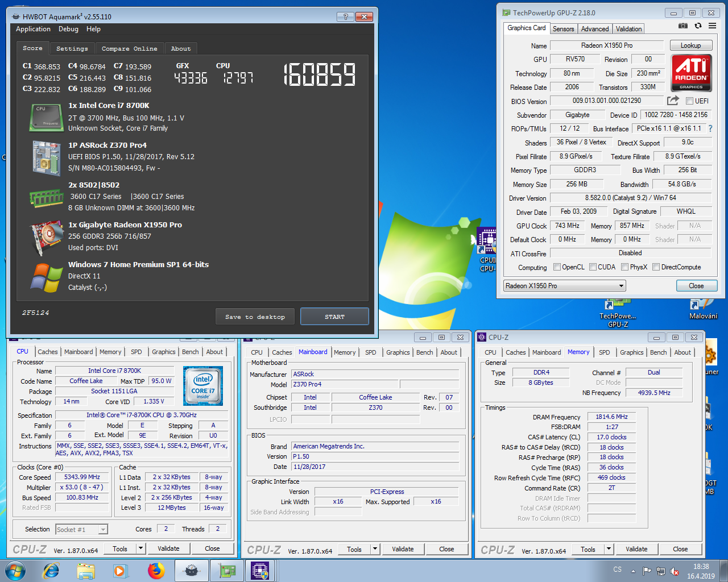This screenshot has height=582, width=728.
Task: Click the Action Center flag tray icon
Action: 647,571
